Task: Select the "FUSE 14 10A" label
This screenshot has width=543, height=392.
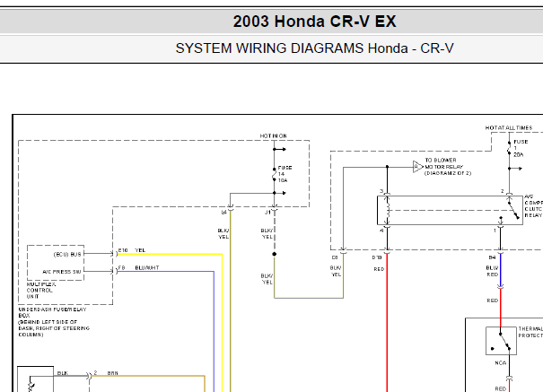Action: click(x=285, y=174)
